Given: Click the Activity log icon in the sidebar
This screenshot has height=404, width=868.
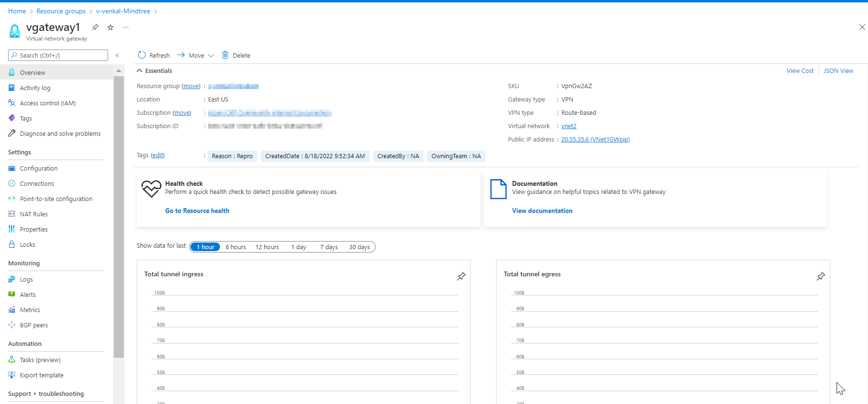Looking at the screenshot, I should click(12, 88).
